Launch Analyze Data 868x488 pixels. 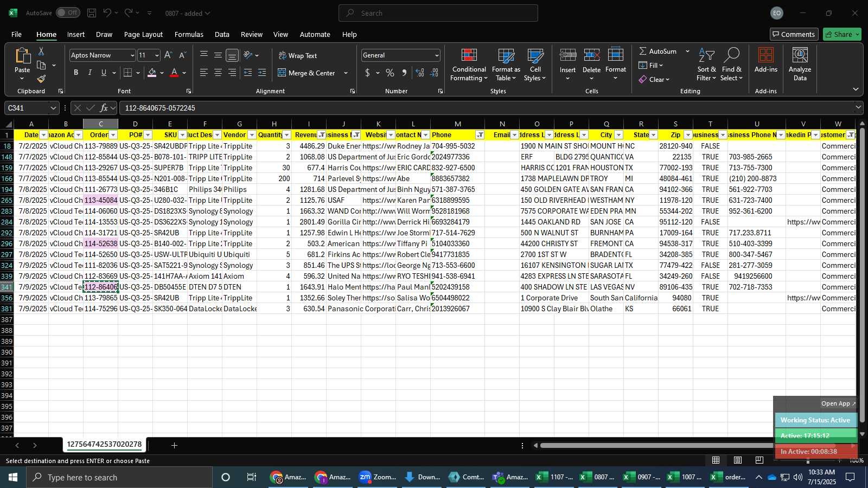800,65
